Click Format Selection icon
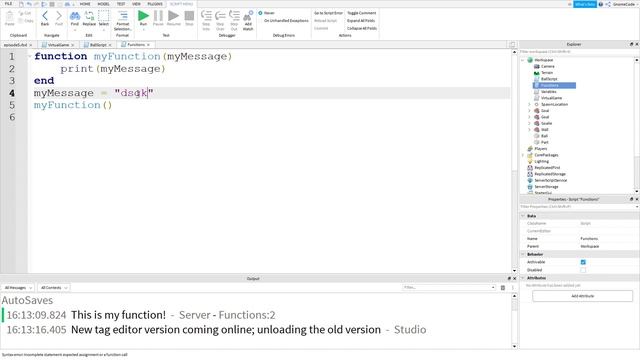The width and height of the screenshot is (640, 360). click(122, 16)
